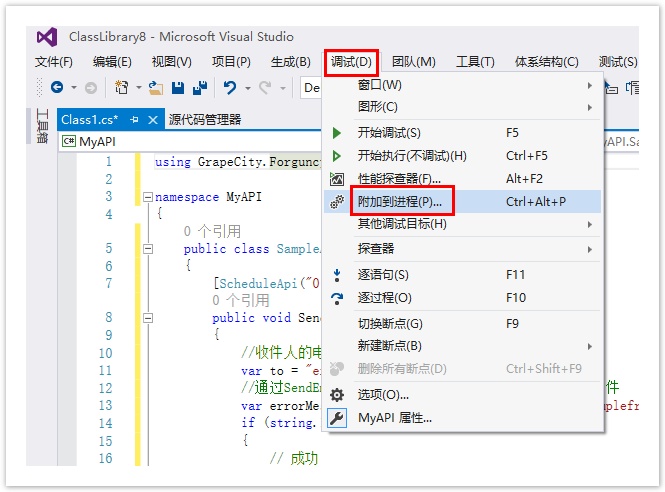Click the Delete All Breakpoints icon
This screenshot has width=665, height=492.
click(x=337, y=369)
